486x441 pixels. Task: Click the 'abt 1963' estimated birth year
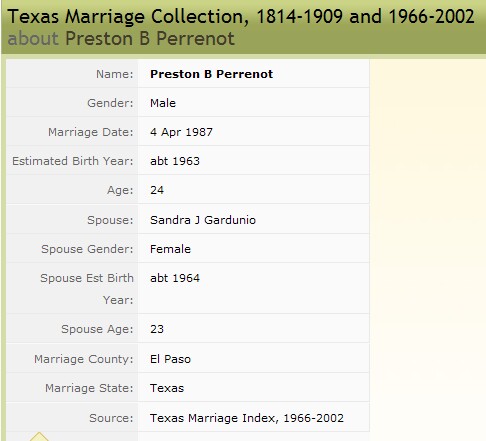coord(175,161)
